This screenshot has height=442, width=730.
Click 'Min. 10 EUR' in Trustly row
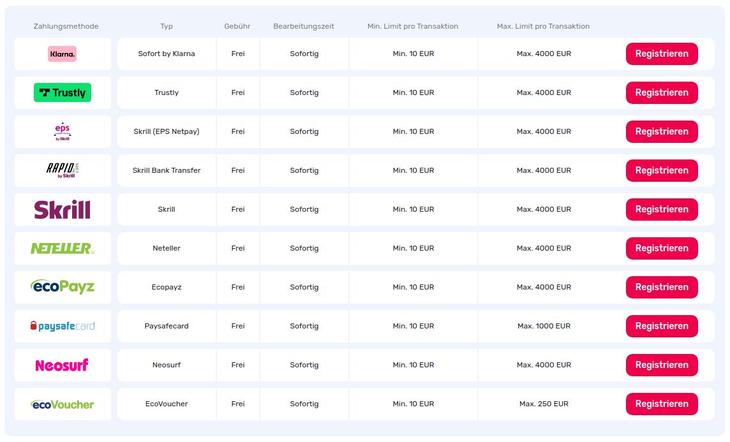(x=413, y=93)
